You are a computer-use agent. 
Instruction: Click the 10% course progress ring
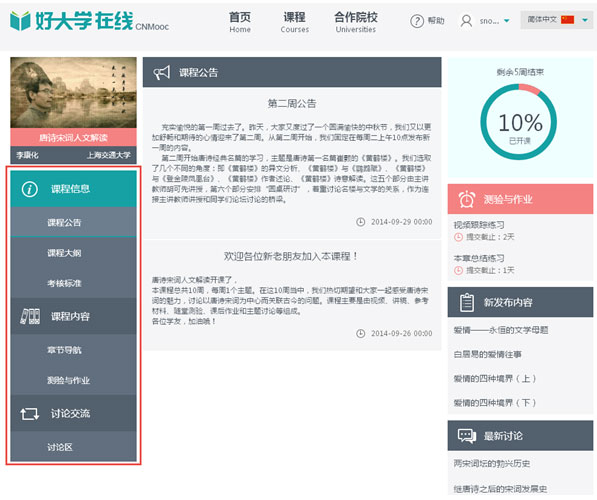[519, 122]
